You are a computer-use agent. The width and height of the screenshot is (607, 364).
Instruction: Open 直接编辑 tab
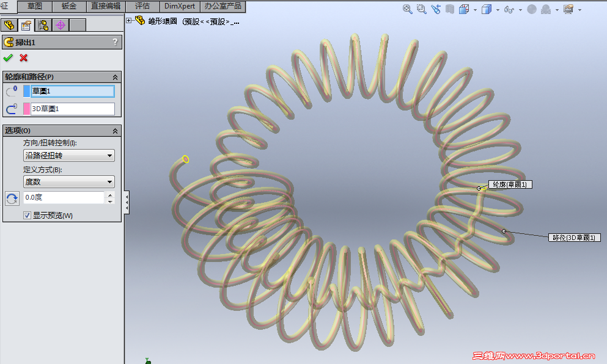(106, 6)
